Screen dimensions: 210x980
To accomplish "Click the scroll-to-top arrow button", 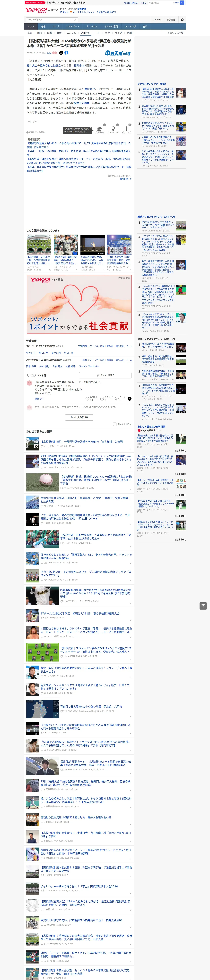I will coord(203,606).
